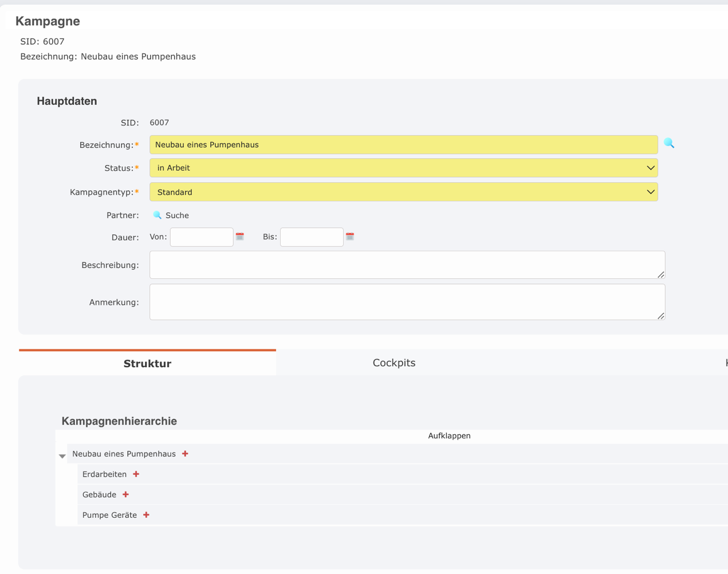Viewport: 728px width, 574px height.
Task: Click the plus icon next to Gebäude
Action: 126,494
